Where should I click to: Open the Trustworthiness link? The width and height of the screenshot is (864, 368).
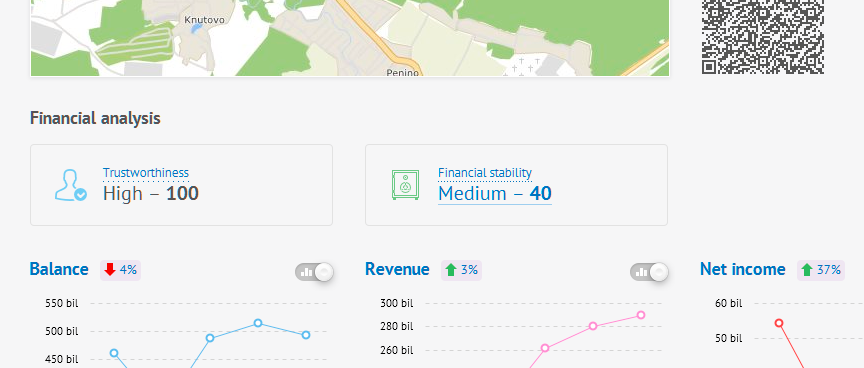(x=145, y=173)
